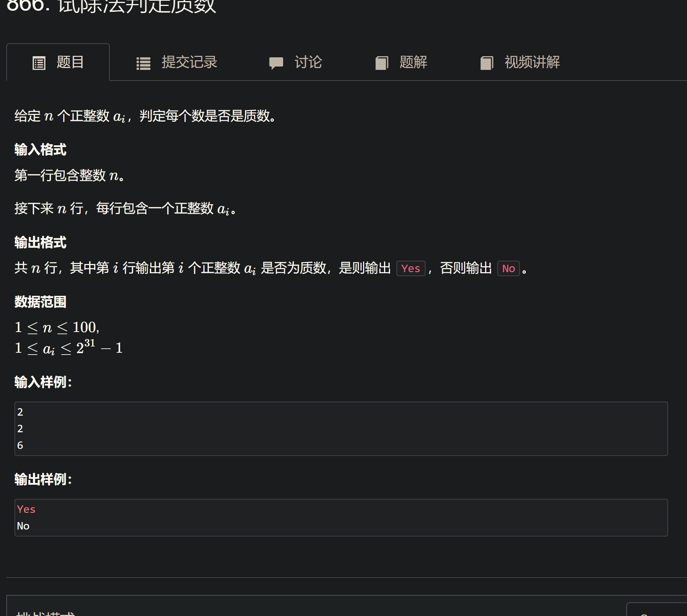687x616 pixels.
Task: Switch to the 题解 tab
Action: click(413, 63)
